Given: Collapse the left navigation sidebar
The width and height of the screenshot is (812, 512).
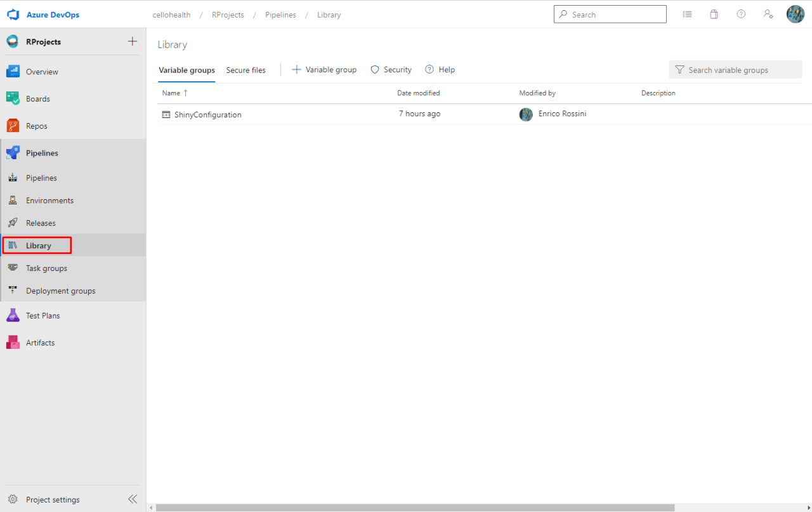Looking at the screenshot, I should (133, 499).
